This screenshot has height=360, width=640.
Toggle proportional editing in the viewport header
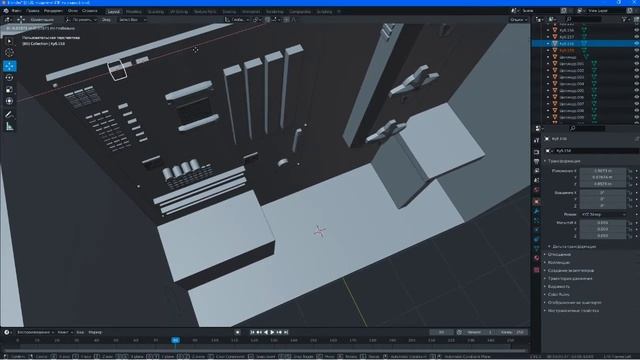[286, 20]
